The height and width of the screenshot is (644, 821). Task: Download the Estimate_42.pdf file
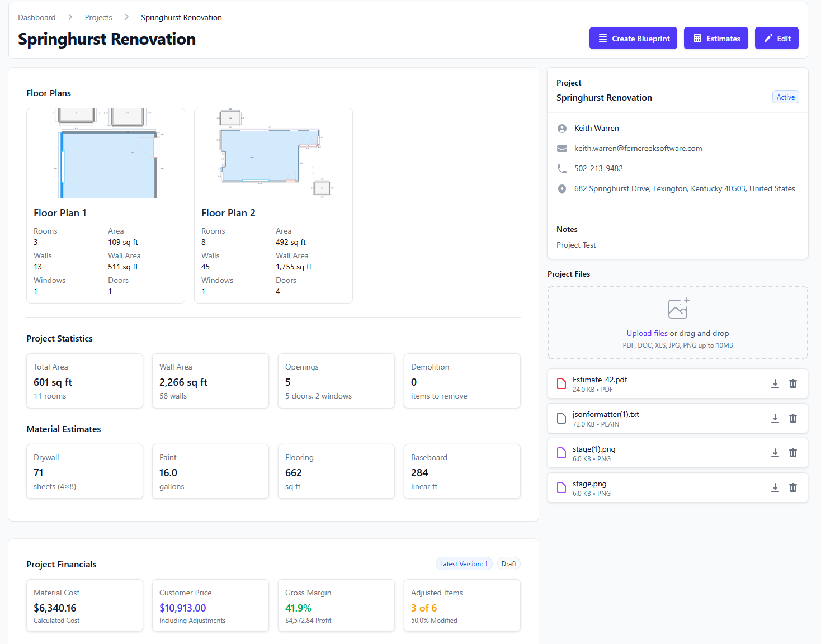(775, 383)
